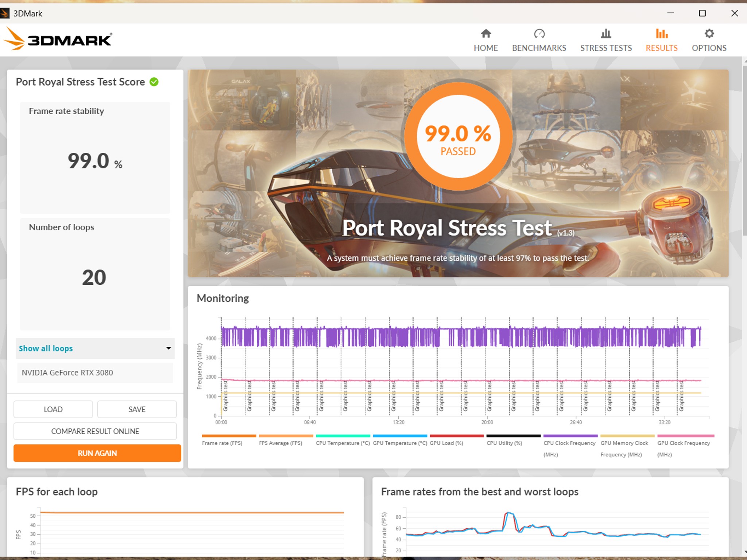Click the 26:40 time label on chart

tap(576, 423)
